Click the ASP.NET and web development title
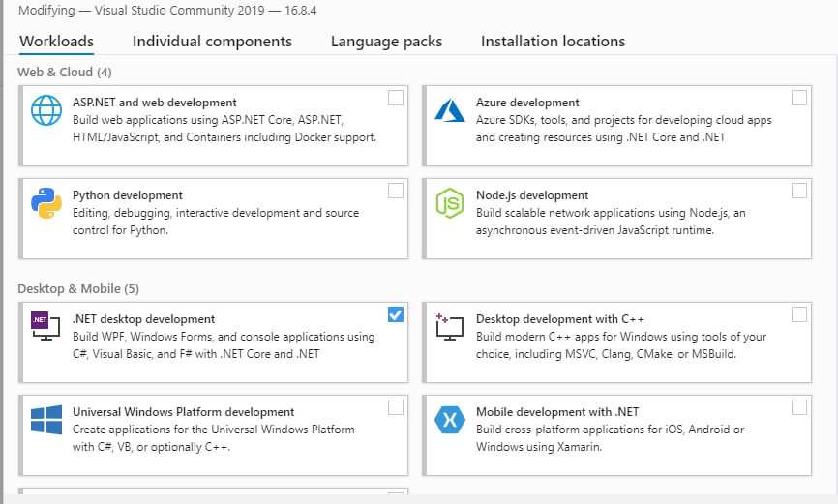This screenshot has width=838, height=504. click(x=155, y=103)
